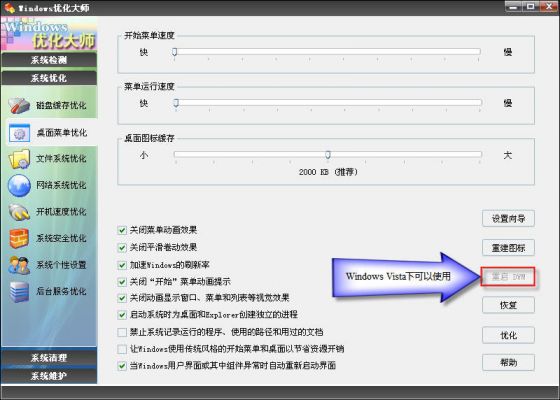Screen dimensions: 560x400
Task: Click the 恢复 button
Action: (508, 305)
